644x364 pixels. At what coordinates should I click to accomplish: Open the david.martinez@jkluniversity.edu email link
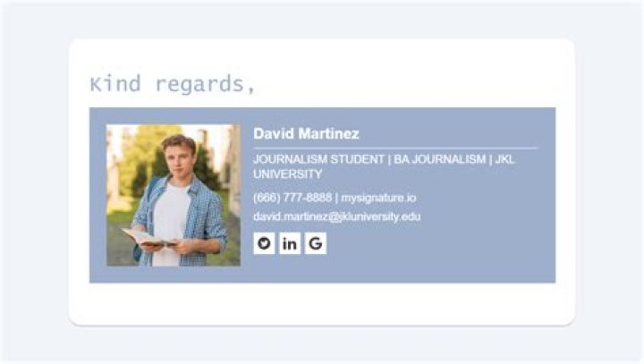[x=336, y=216]
